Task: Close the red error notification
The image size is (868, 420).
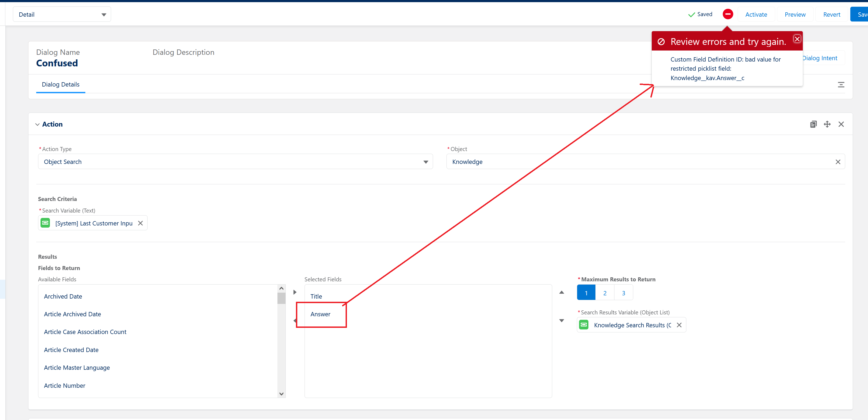Action: [797, 39]
